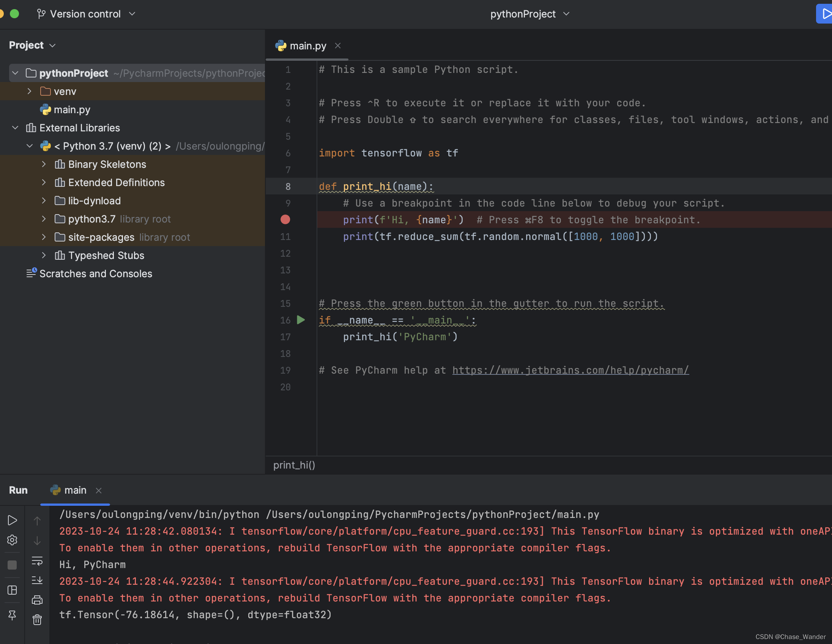Click the Stop process square icon
Image resolution: width=832 pixels, height=644 pixels.
12,565
